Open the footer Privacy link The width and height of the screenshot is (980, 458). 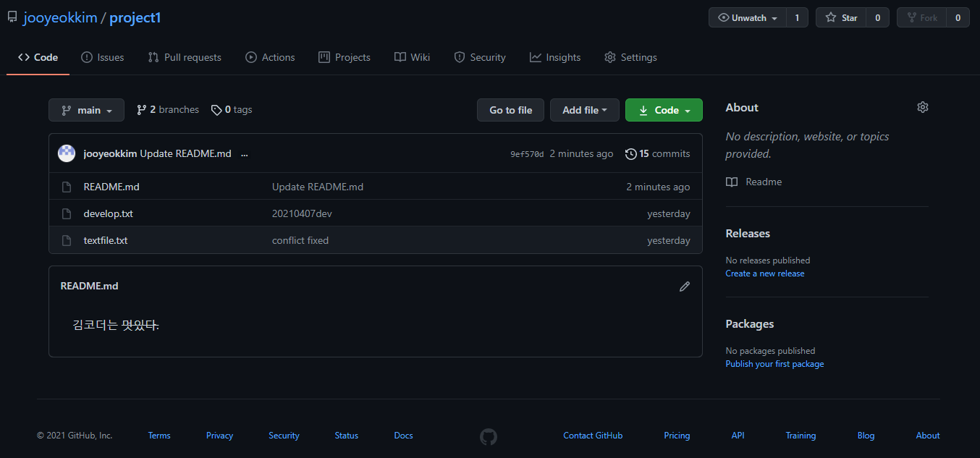(219, 436)
